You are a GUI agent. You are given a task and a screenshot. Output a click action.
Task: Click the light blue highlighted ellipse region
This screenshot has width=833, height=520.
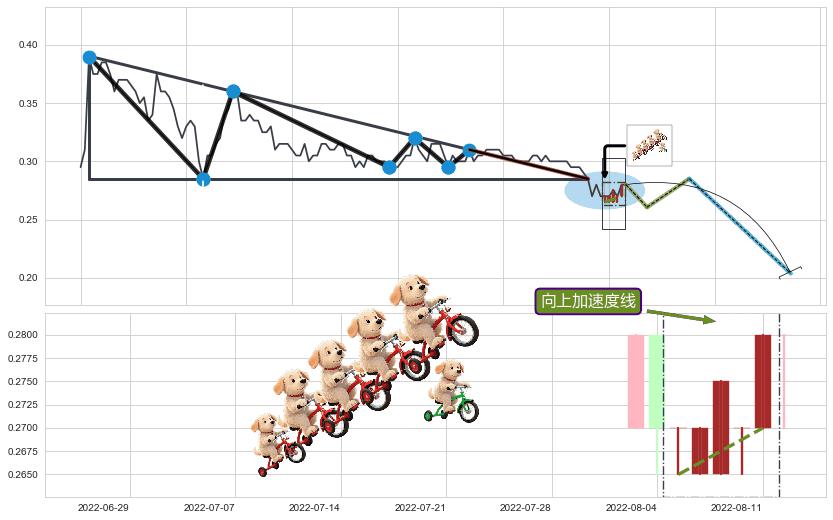click(605, 190)
